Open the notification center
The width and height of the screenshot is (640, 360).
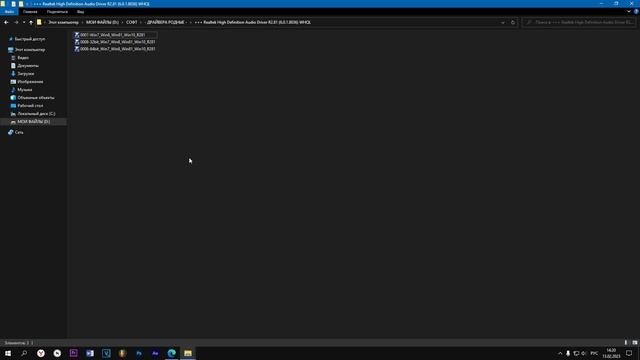629,353
